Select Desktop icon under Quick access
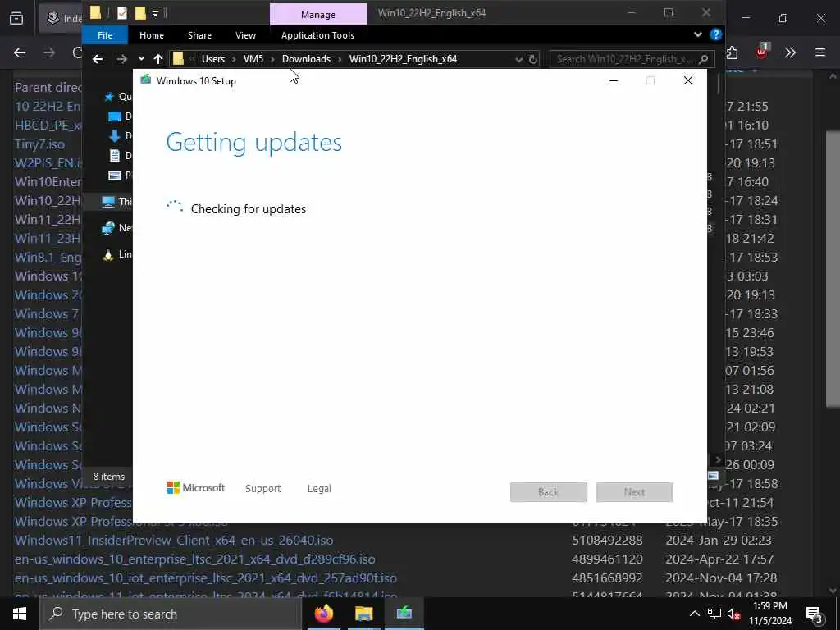The width and height of the screenshot is (840, 630). tap(115, 116)
